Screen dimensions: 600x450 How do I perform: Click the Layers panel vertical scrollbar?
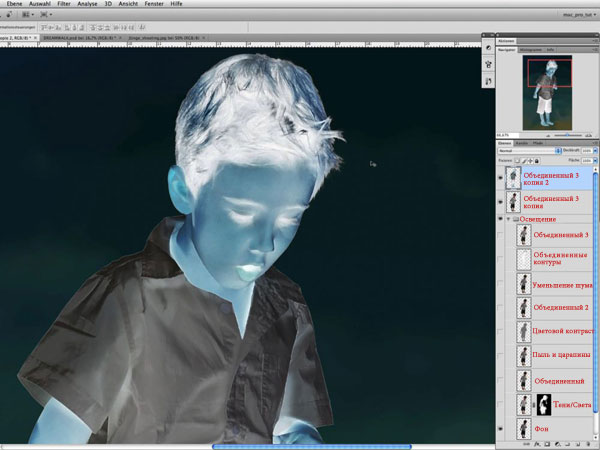(595, 291)
